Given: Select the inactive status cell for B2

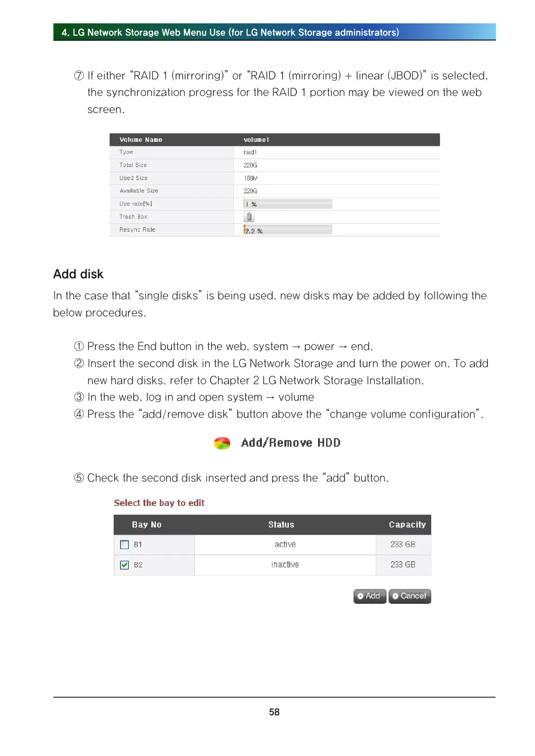Looking at the screenshot, I should (285, 565).
